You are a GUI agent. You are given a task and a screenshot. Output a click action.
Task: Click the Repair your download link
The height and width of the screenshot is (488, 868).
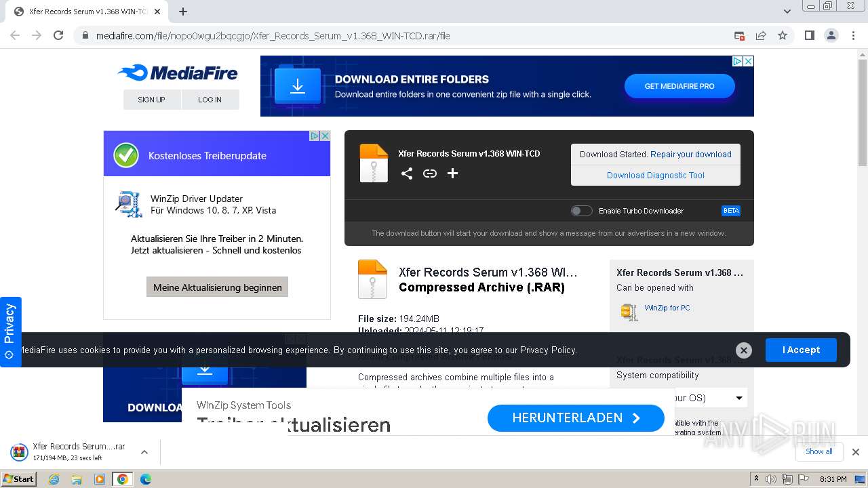point(691,155)
